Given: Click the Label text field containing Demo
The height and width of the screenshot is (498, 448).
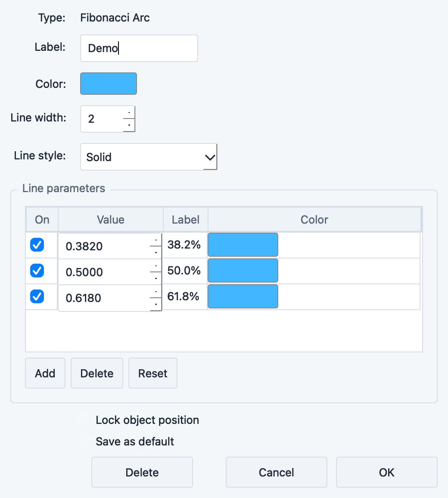Looking at the screenshot, I should (x=139, y=48).
